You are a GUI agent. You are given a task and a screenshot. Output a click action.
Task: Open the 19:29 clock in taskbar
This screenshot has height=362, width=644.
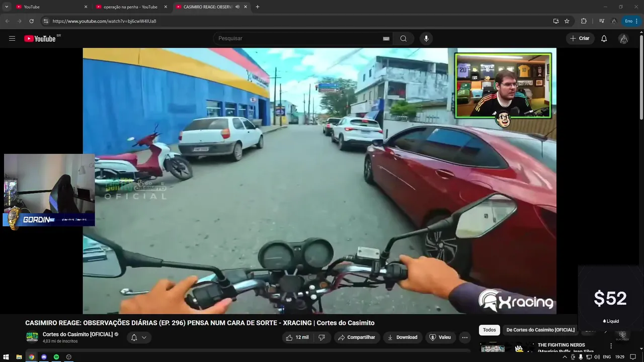click(620, 357)
